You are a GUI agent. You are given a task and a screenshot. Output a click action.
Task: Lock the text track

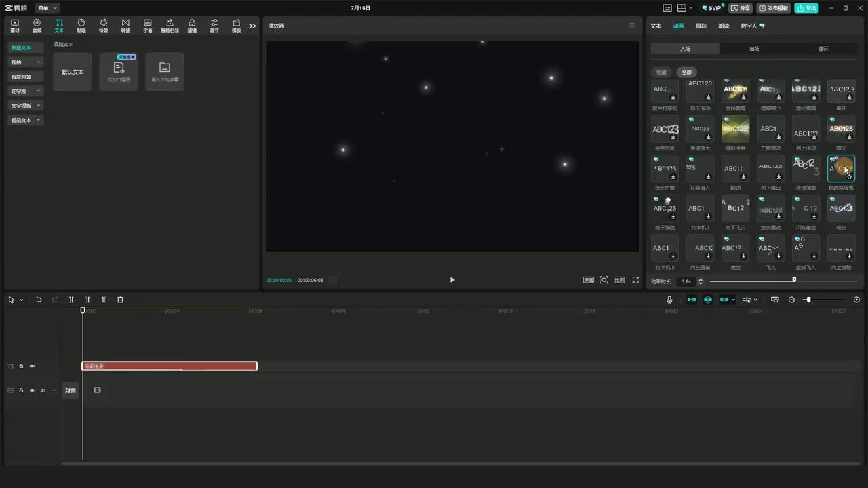[x=21, y=366]
